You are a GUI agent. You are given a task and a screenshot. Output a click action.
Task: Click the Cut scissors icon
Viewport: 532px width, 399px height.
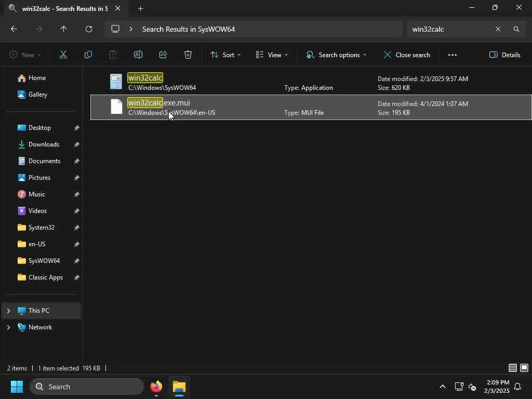click(63, 55)
